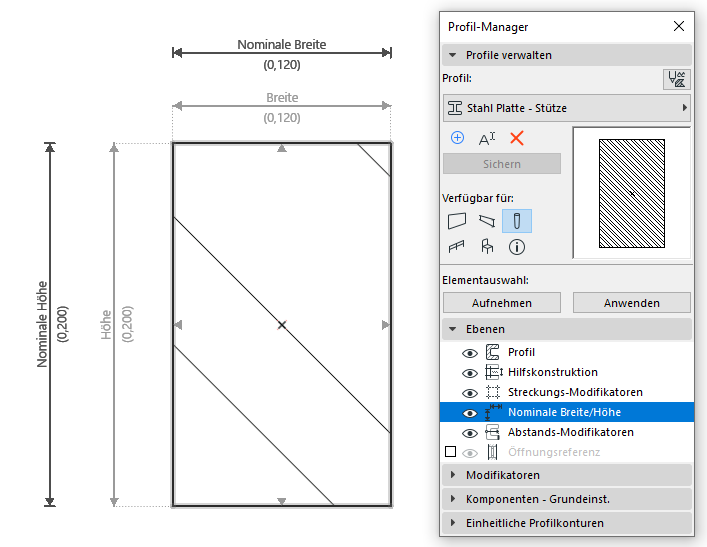Click the Anwenden button
The height and width of the screenshot is (547, 707).
click(632, 303)
